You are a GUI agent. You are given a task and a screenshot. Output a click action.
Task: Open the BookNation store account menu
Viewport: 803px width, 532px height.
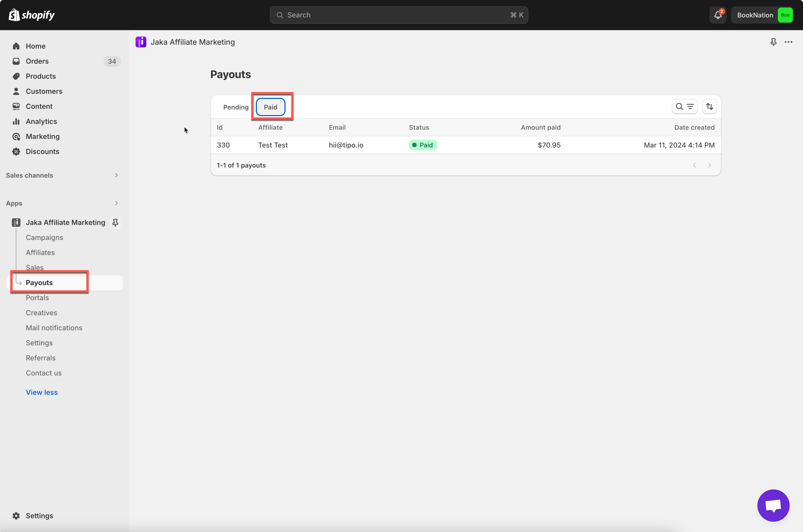762,15
